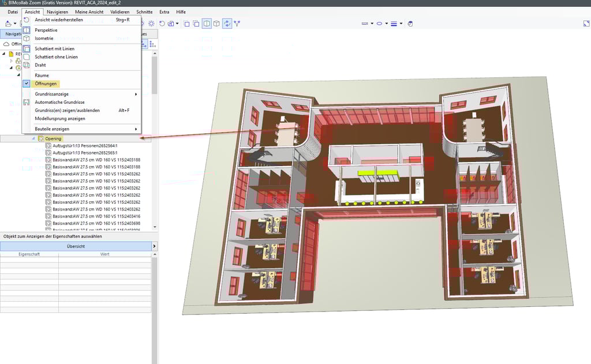This screenshot has width=591, height=364.
Task: Click the fullscreen icon at top right
Action: coord(586,24)
